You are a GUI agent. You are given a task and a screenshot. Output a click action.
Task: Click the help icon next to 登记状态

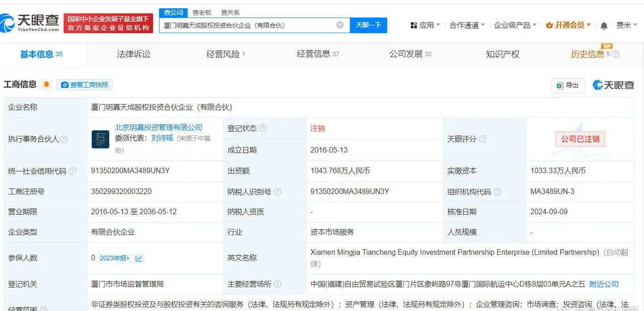(x=263, y=129)
